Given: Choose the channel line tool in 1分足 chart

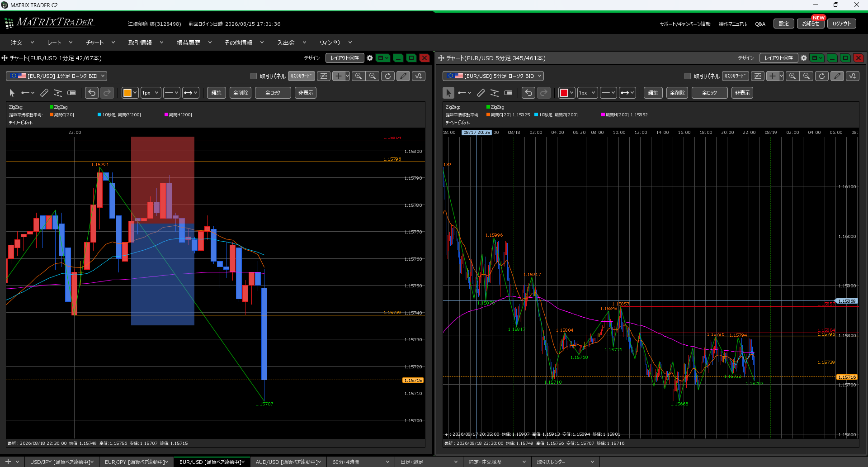Looking at the screenshot, I should pos(58,93).
